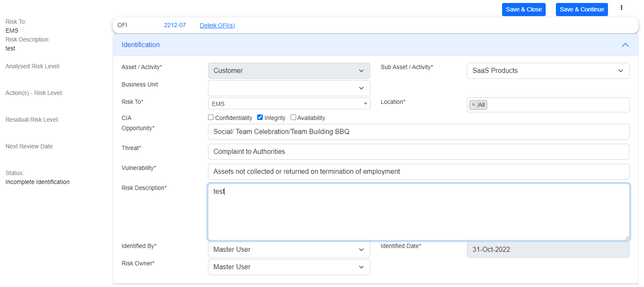This screenshot has height=287, width=644.
Task: Click the Delink OFI(s) link
Action: coord(217,25)
